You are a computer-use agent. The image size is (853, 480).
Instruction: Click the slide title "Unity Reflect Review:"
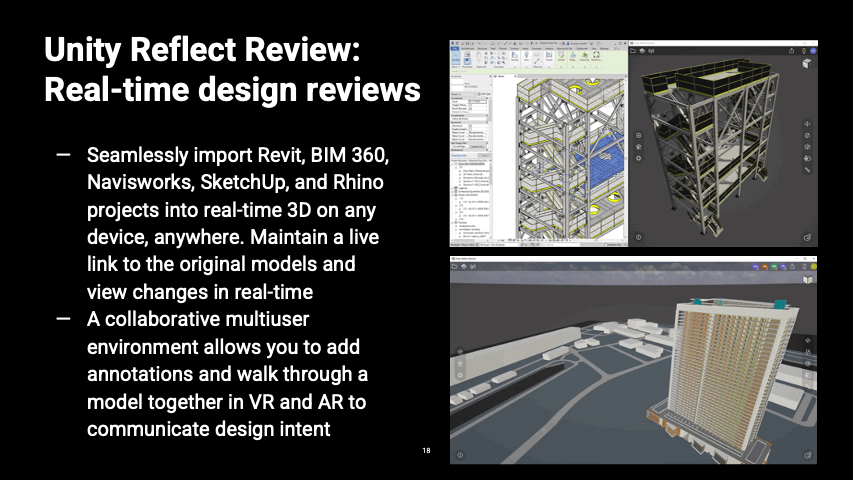202,50
